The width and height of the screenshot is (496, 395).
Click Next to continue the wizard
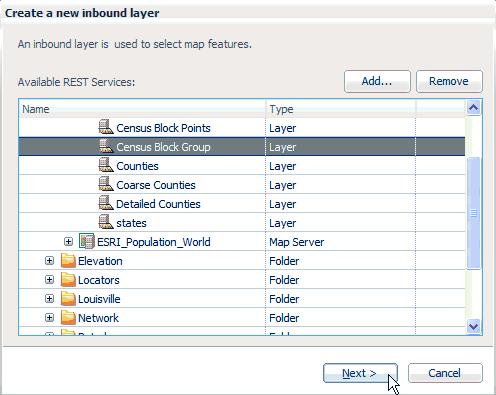[360, 373]
